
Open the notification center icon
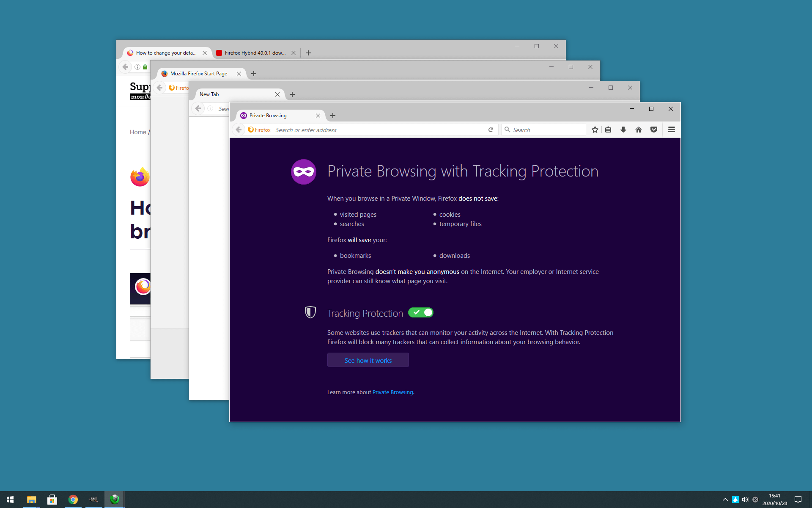tap(798, 500)
